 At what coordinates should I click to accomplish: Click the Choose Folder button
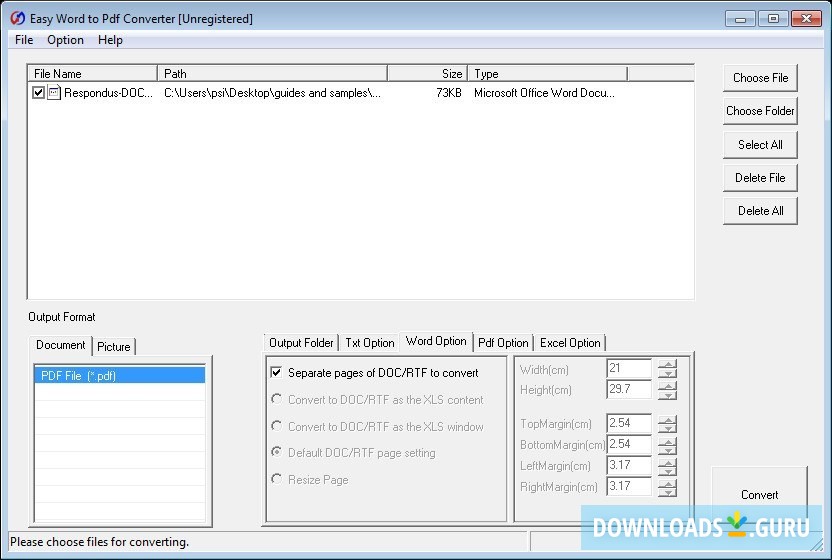760,111
